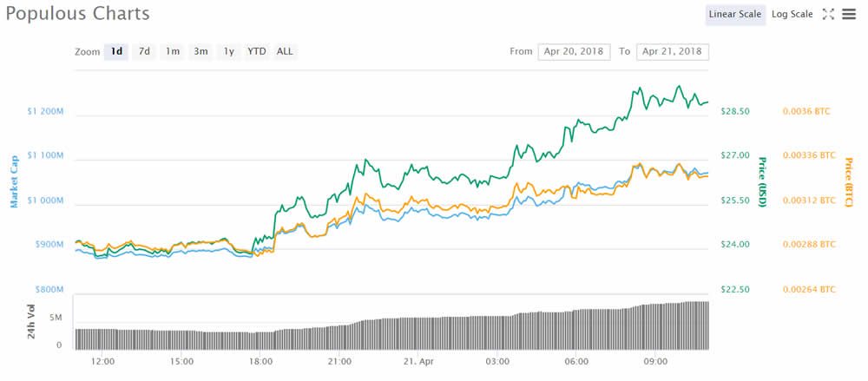This screenshot has width=868, height=381.
Task: Click the fullscreen expand icon
Action: click(x=828, y=14)
